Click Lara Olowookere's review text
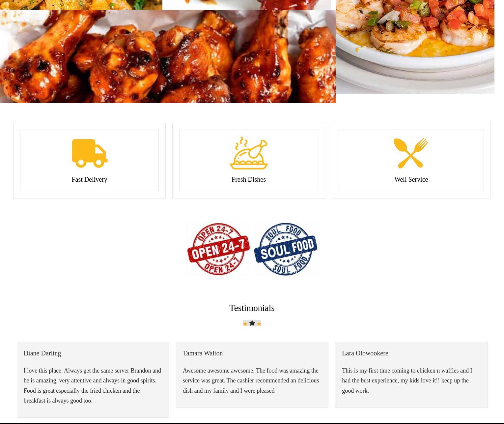Image resolution: width=504 pixels, height=424 pixels. [407, 380]
